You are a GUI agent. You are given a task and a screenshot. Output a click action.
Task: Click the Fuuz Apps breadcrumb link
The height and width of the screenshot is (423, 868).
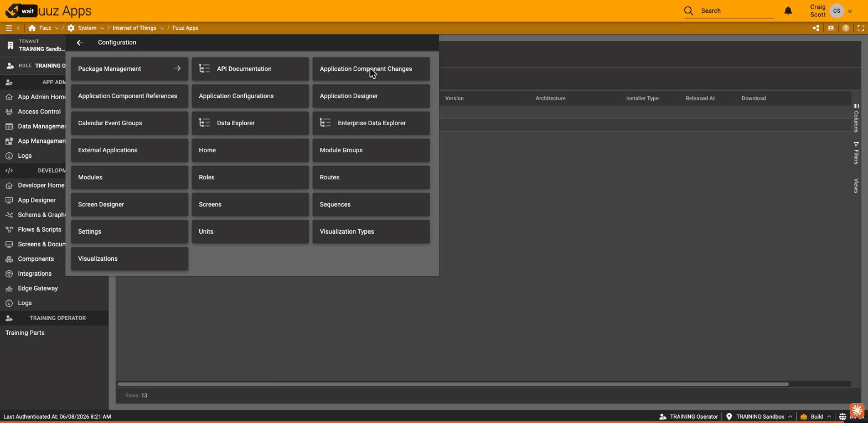185,28
